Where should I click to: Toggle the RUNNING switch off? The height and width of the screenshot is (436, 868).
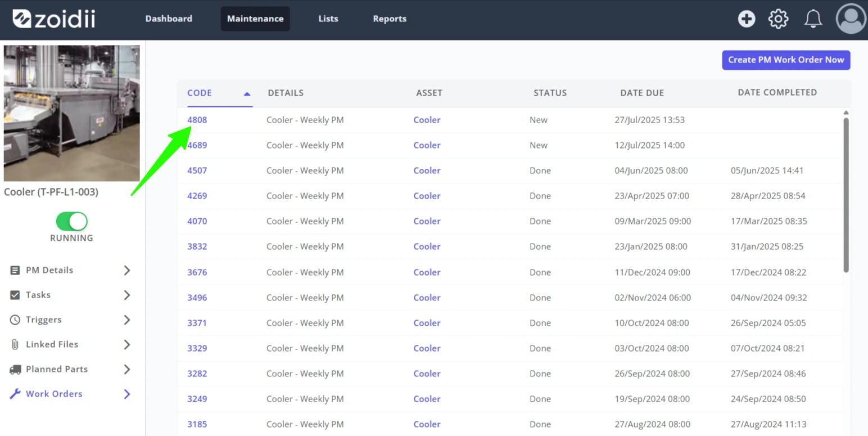[71, 222]
